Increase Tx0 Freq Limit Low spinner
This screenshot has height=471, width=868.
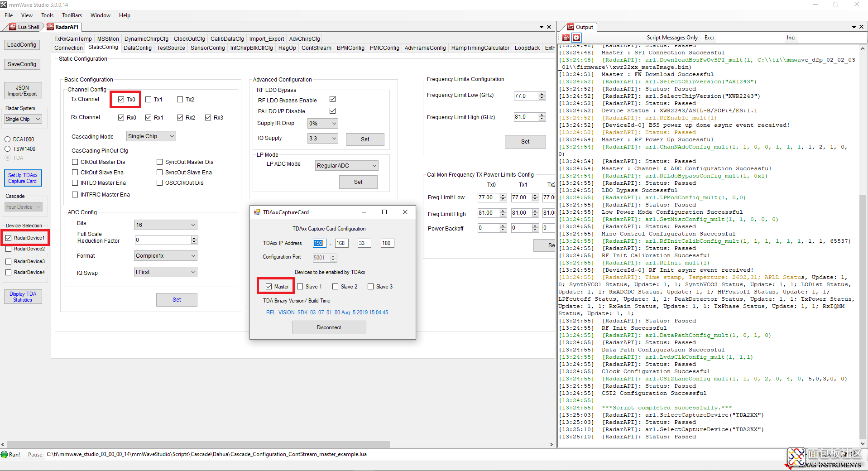point(503,196)
